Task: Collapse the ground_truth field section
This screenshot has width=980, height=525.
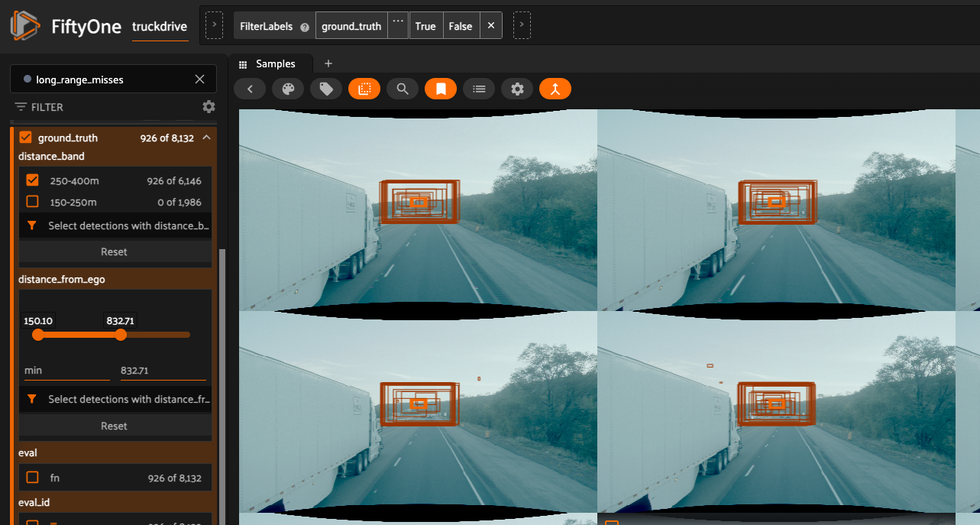Action: pyautogui.click(x=206, y=138)
